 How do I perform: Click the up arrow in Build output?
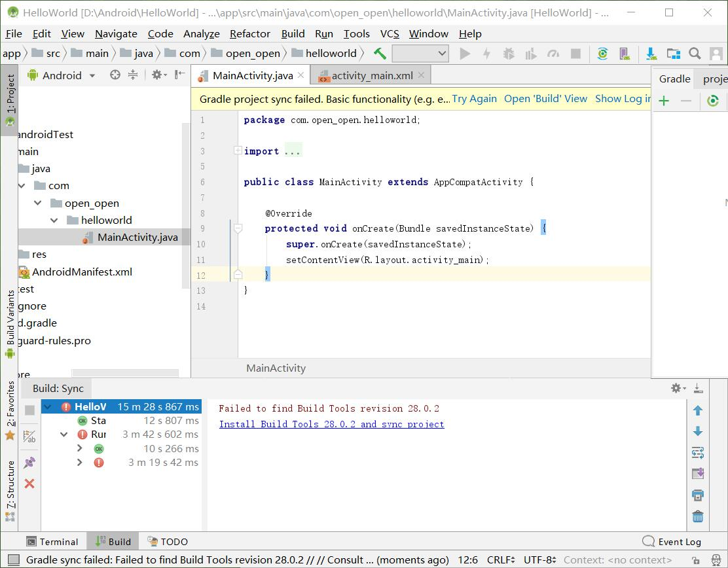pos(697,411)
